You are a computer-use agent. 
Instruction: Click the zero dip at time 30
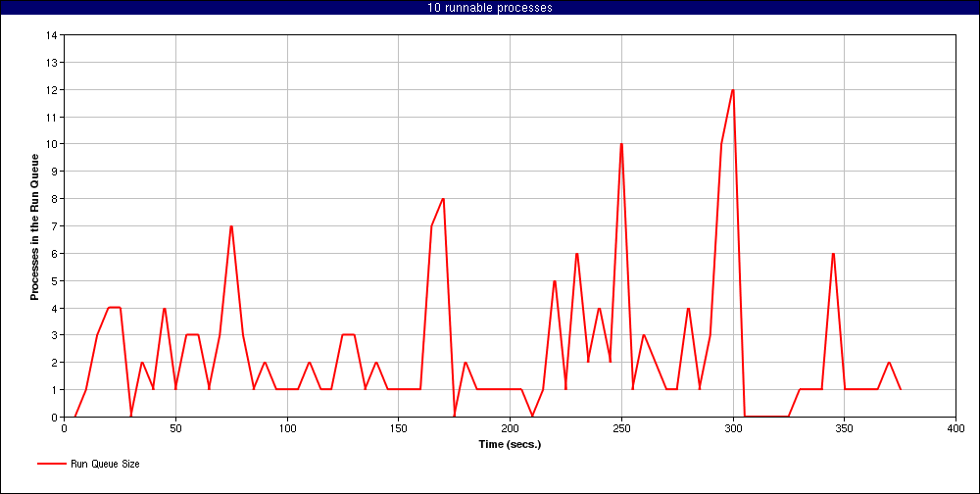click(x=130, y=417)
